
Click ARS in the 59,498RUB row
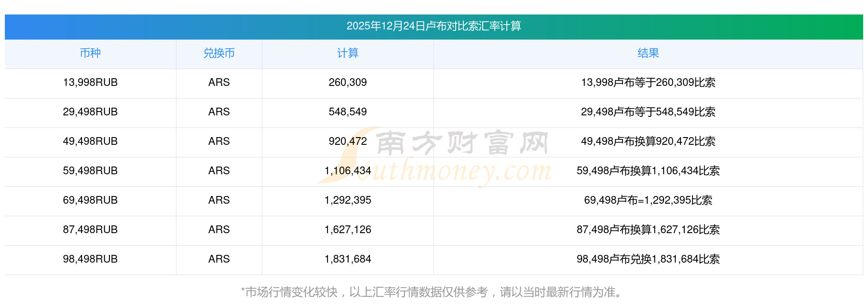click(x=219, y=171)
